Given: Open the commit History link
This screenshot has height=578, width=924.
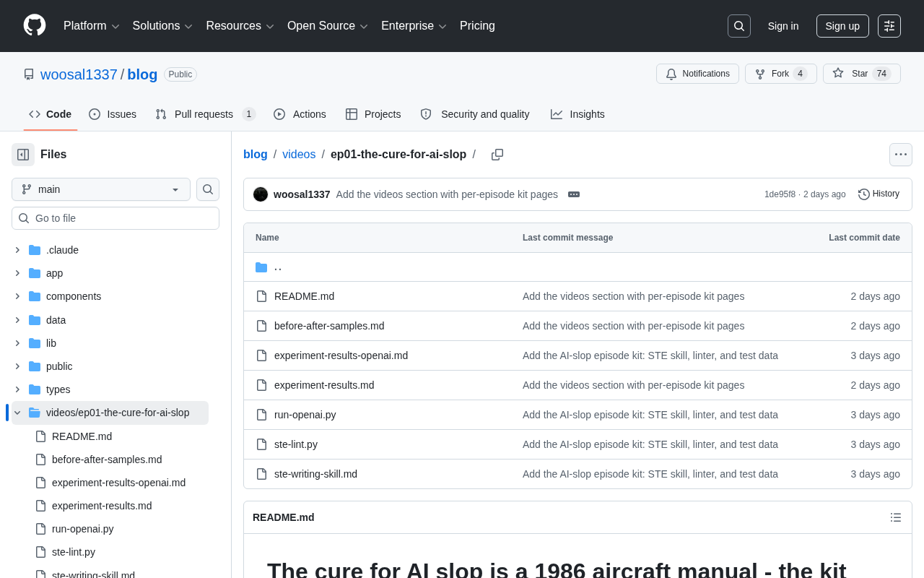Looking at the screenshot, I should 879,194.
